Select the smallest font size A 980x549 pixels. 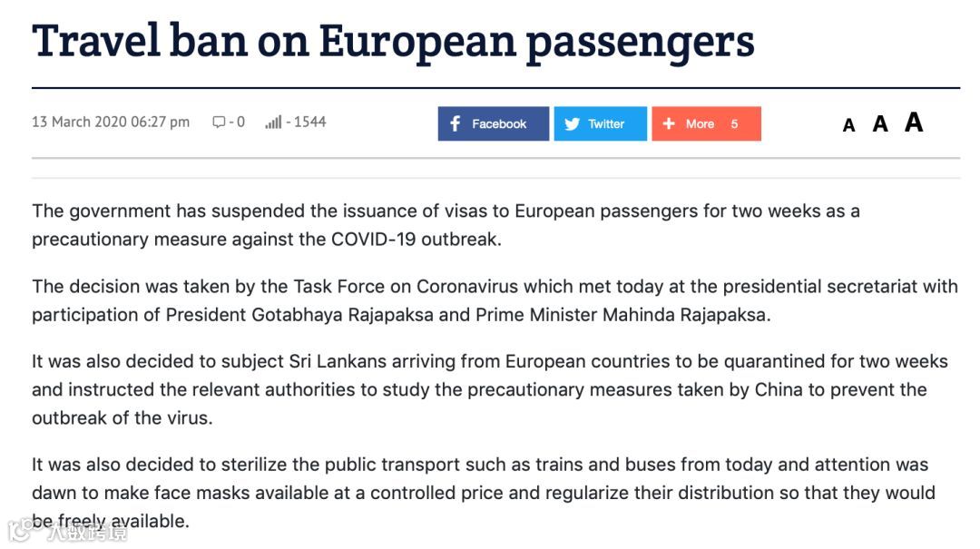(x=848, y=126)
